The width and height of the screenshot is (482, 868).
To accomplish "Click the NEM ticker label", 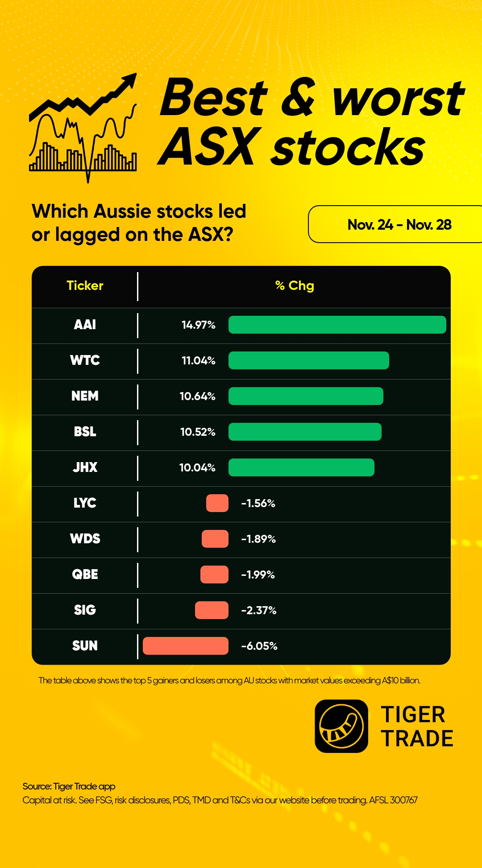I will [x=85, y=396].
